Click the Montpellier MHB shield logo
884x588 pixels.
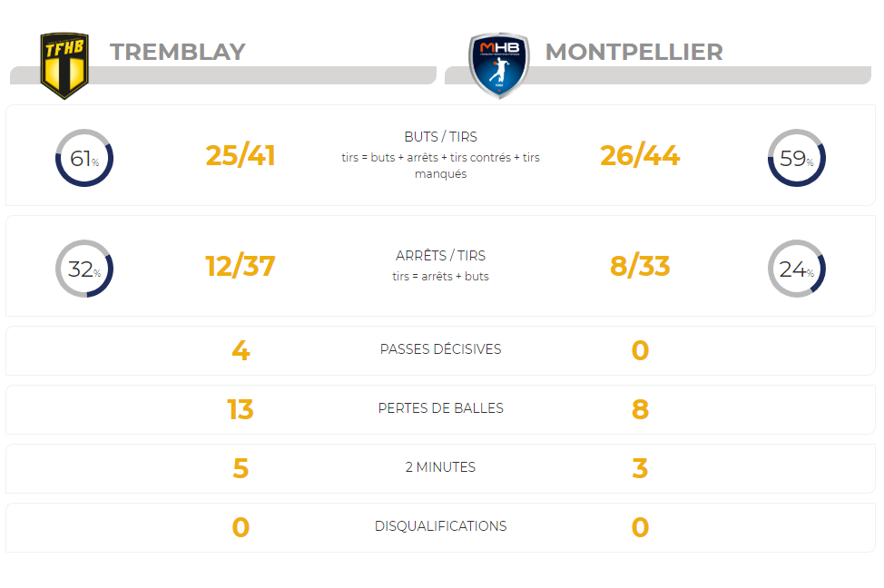pos(499,65)
